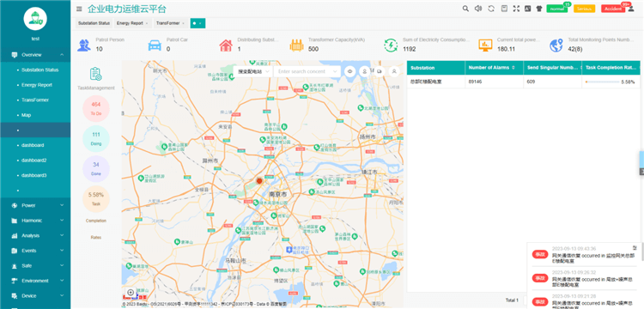The height and width of the screenshot is (309, 644).
Task: Open dashboard3 in sidebar
Action: [x=35, y=175]
